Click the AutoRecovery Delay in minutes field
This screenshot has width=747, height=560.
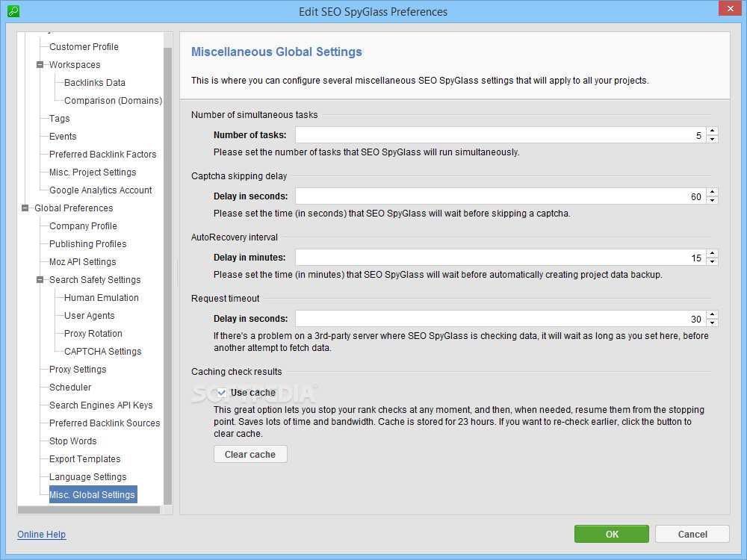500,258
